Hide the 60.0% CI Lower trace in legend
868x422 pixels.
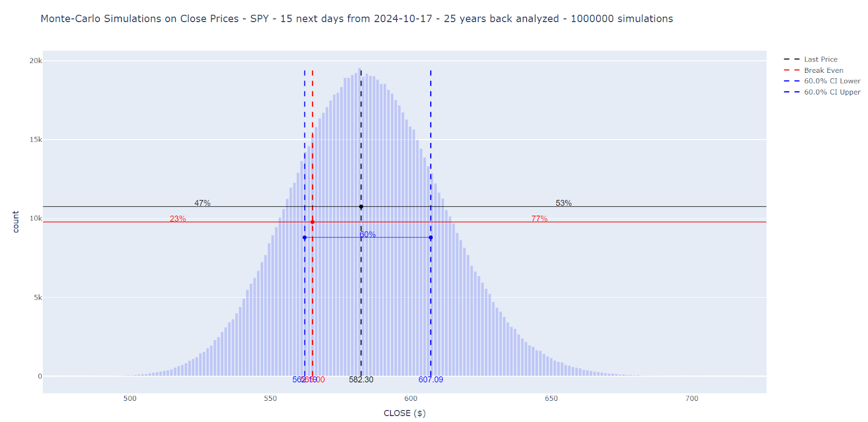pos(822,81)
